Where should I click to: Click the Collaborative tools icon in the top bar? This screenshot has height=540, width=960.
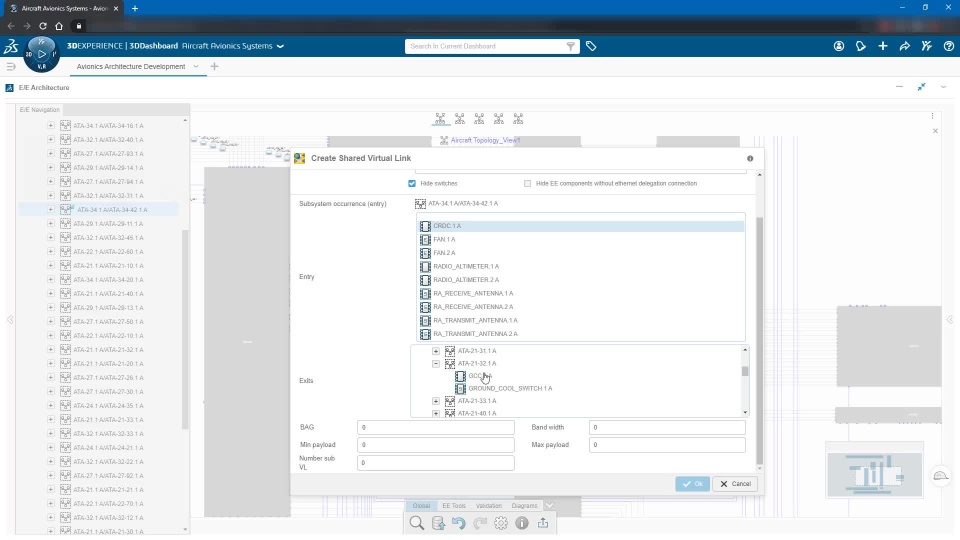tap(926, 46)
